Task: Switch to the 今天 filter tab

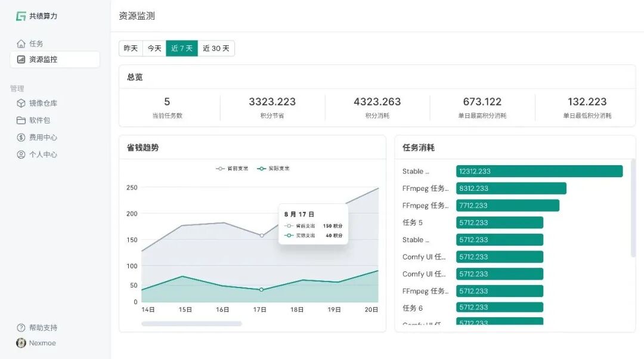Action: (154, 48)
